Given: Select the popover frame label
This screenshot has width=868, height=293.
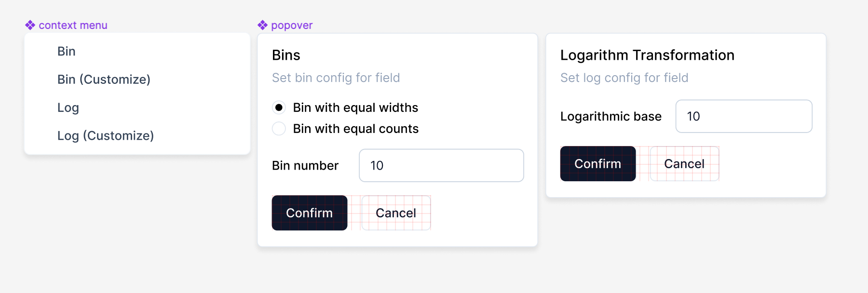Looking at the screenshot, I should (292, 25).
